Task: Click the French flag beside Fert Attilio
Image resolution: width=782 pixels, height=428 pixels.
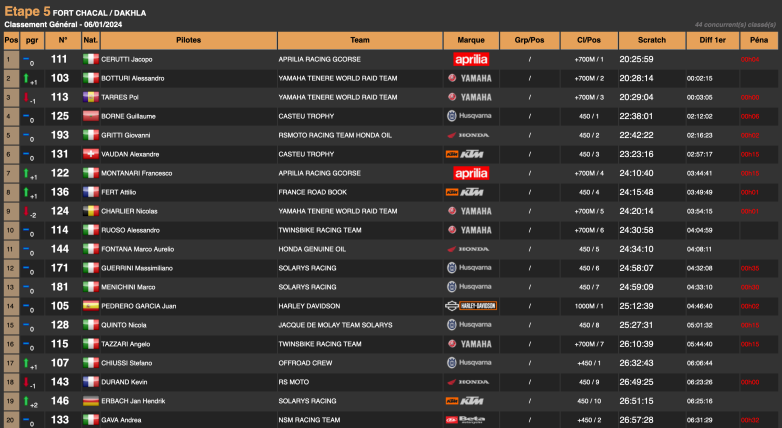Action: coord(91,192)
